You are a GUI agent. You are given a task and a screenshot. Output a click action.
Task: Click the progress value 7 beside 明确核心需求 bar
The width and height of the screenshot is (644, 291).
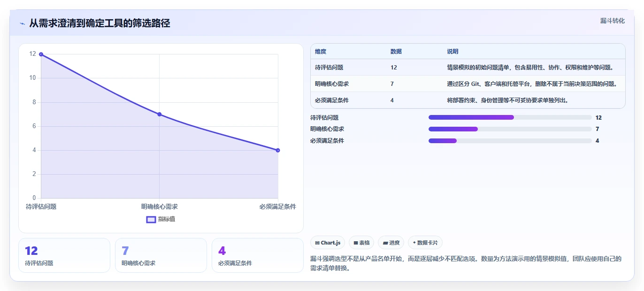pyautogui.click(x=597, y=129)
